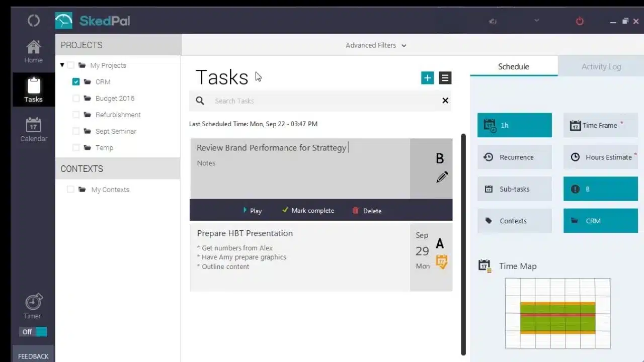This screenshot has height=362, width=644.
Task: Open the Recurrence setting
Action: coord(515,157)
